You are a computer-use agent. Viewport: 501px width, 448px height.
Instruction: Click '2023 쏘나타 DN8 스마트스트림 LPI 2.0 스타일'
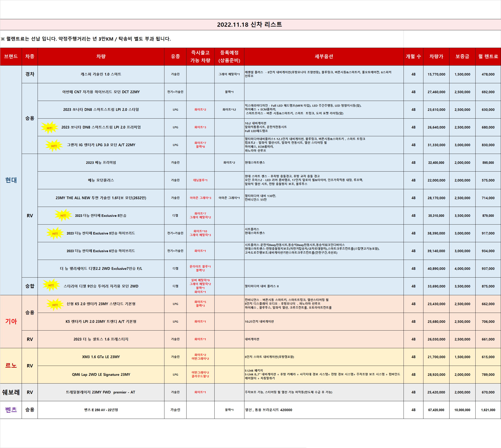101,110
